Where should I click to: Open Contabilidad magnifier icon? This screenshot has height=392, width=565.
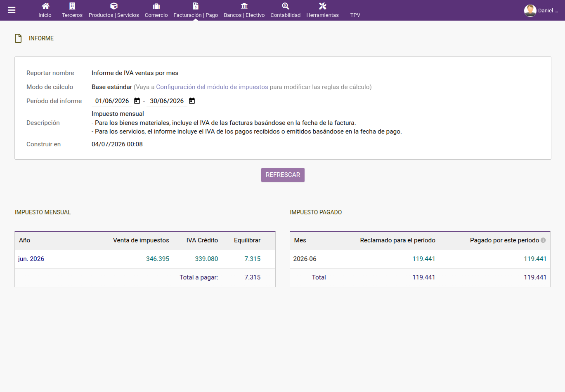286,6
